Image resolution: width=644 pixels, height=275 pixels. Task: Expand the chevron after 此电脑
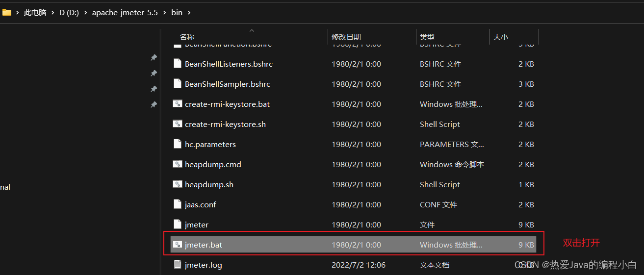52,13
